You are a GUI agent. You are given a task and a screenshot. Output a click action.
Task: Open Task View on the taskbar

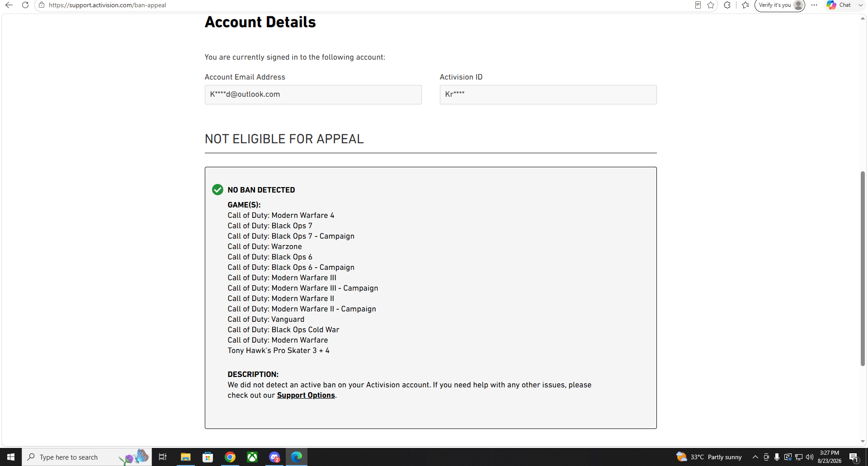163,457
